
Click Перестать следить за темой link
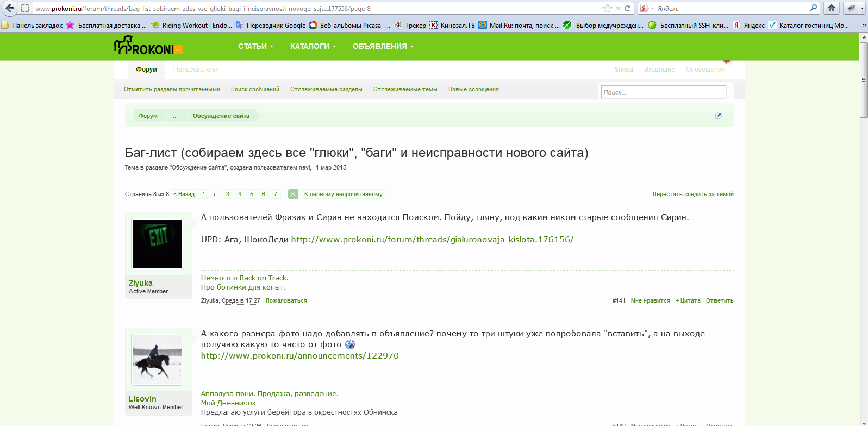(x=692, y=194)
